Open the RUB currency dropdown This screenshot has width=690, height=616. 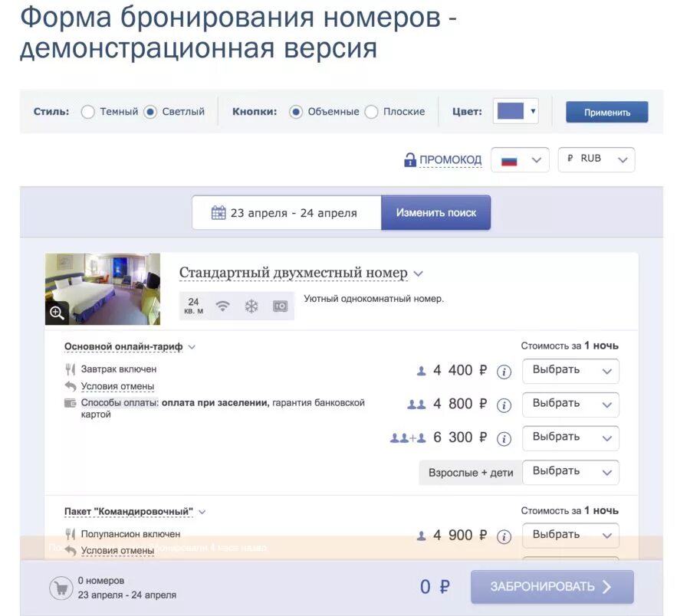596,159
